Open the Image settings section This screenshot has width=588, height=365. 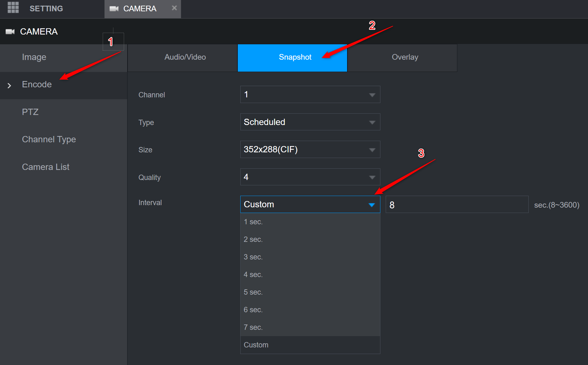point(34,57)
